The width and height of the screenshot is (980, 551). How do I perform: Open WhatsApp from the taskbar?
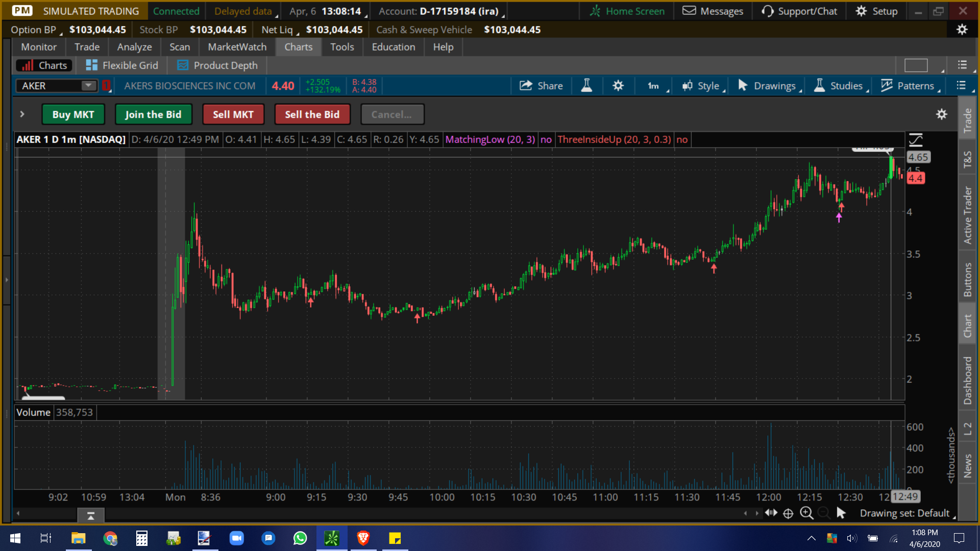(300, 538)
